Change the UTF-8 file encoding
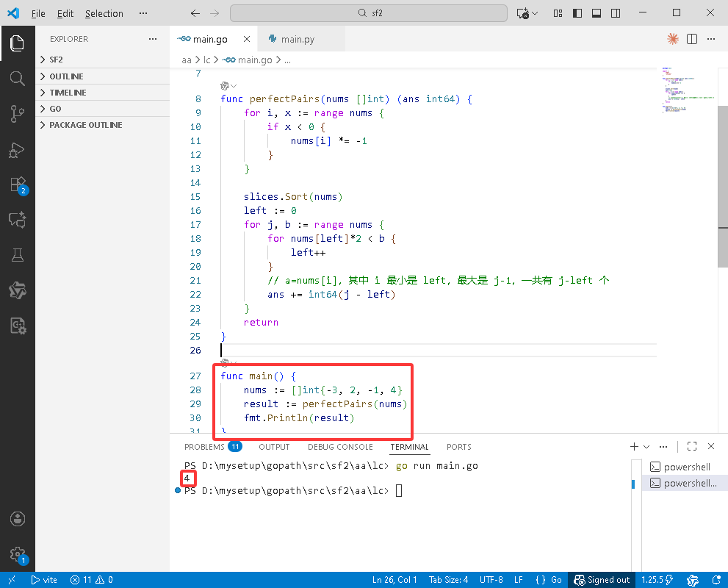728x588 pixels. coord(491,580)
